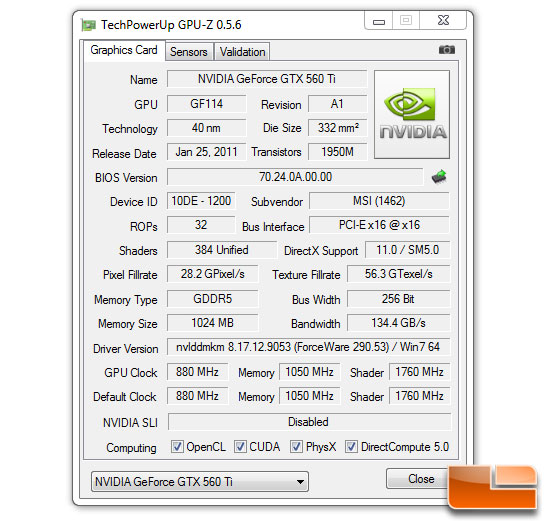Click the Technology field 40 nm
The height and width of the screenshot is (521, 550).
coord(207,128)
